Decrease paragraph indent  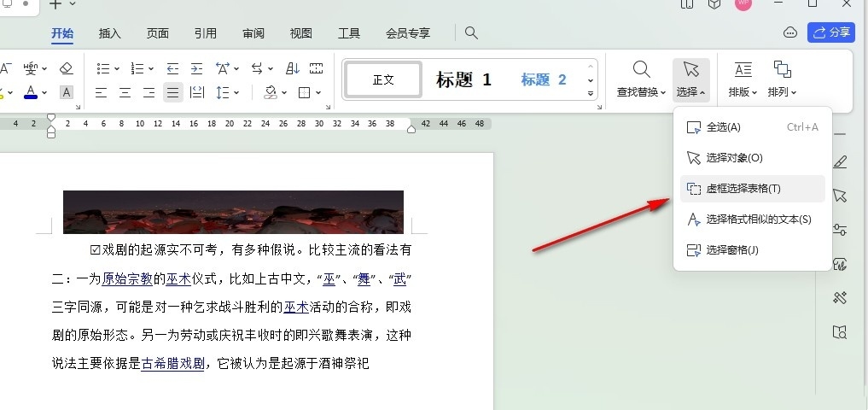[x=172, y=68]
